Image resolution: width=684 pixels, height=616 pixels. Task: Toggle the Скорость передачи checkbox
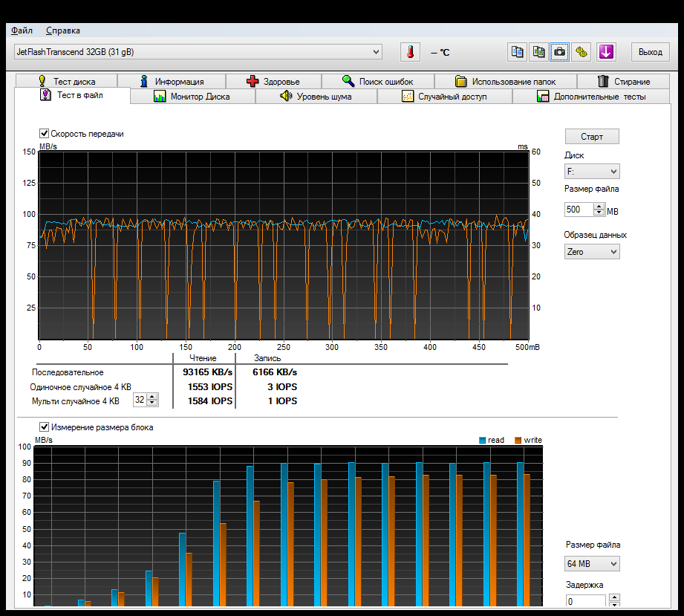pyautogui.click(x=44, y=133)
